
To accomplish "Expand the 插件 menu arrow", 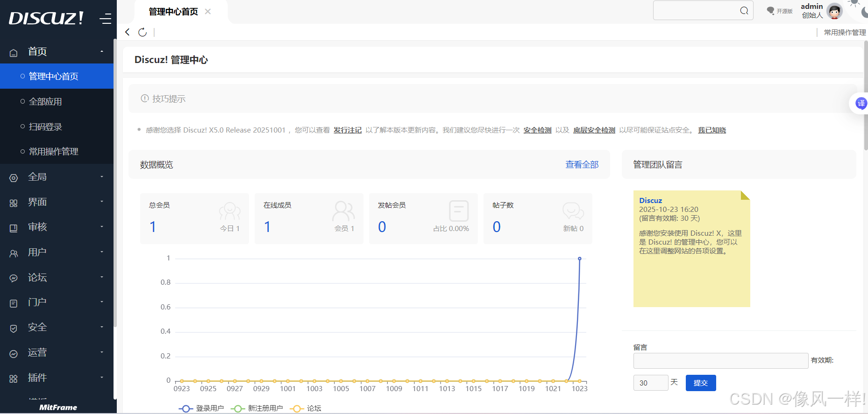I will tap(102, 378).
